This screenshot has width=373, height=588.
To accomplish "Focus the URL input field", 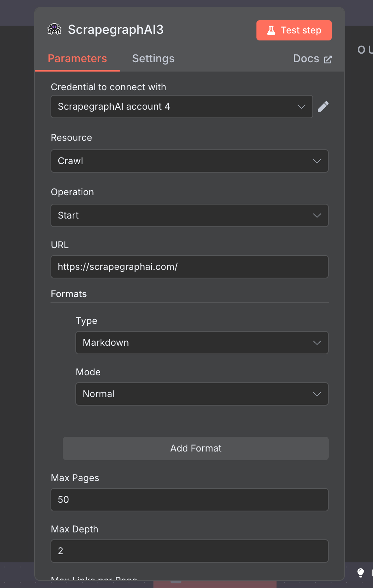I will [190, 267].
